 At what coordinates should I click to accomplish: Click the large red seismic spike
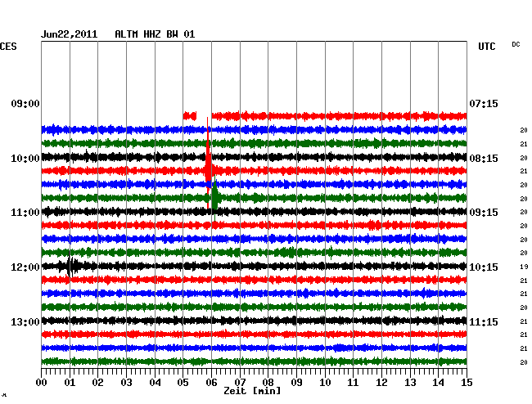[x=208, y=163]
